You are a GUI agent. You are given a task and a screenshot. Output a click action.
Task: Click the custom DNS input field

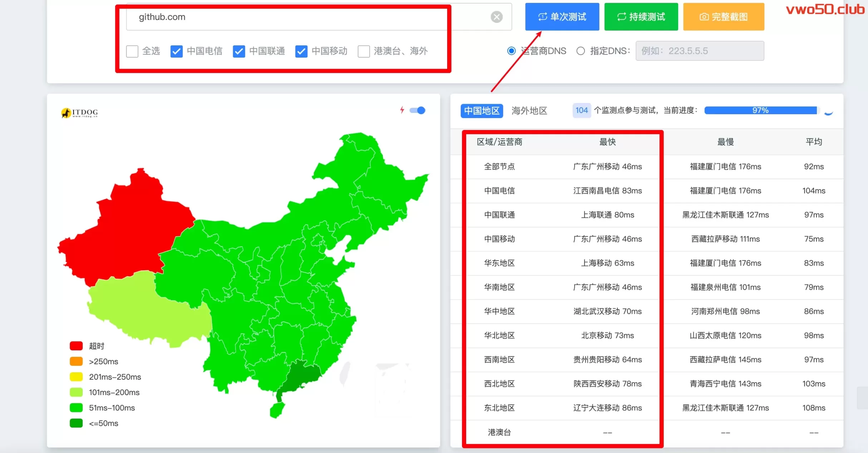pos(700,51)
